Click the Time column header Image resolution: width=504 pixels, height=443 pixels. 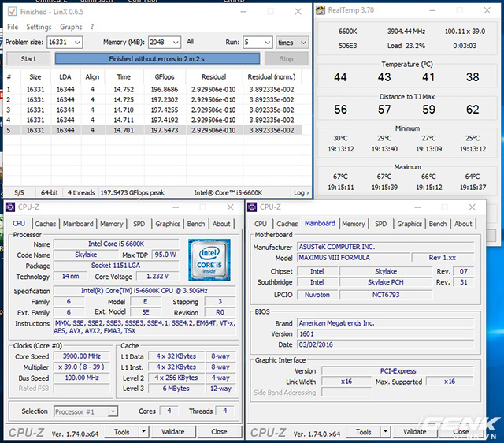[124, 77]
